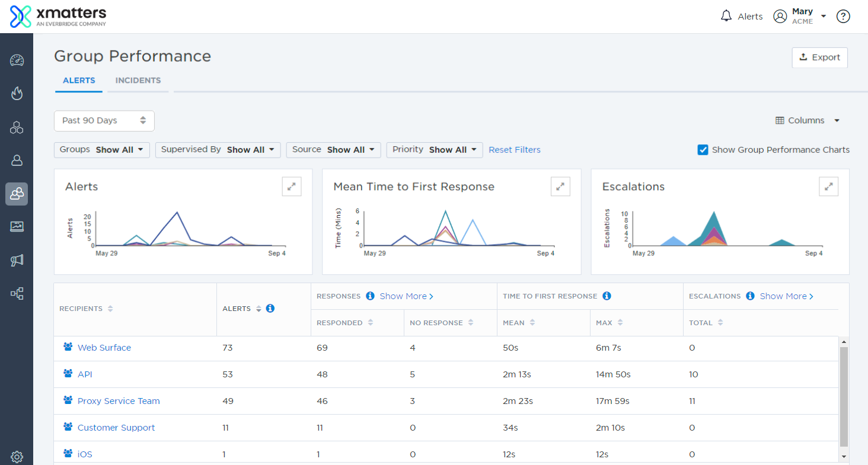Viewport: 868px width, 465px height.
Task: Open the Priority Show All filter
Action: coord(435,150)
